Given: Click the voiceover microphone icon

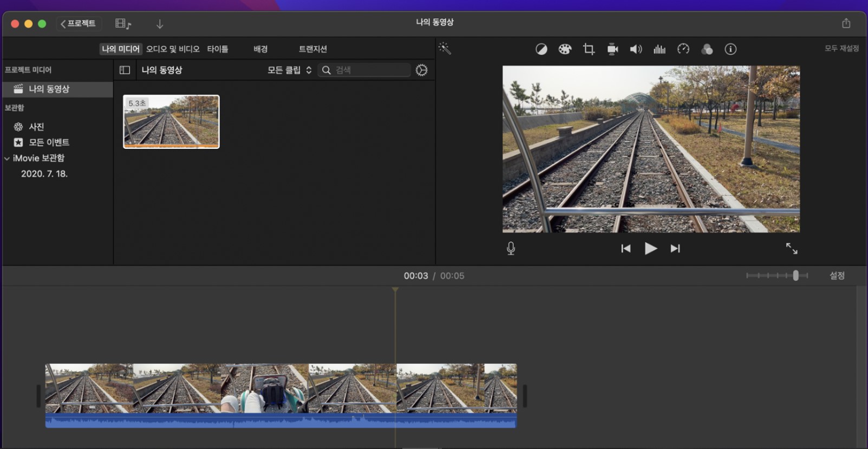Looking at the screenshot, I should [511, 249].
